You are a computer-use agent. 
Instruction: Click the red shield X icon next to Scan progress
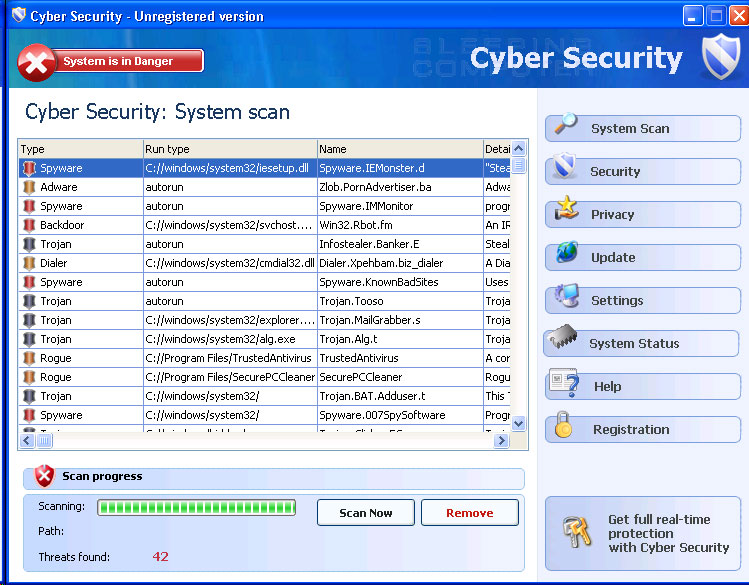coord(44,476)
